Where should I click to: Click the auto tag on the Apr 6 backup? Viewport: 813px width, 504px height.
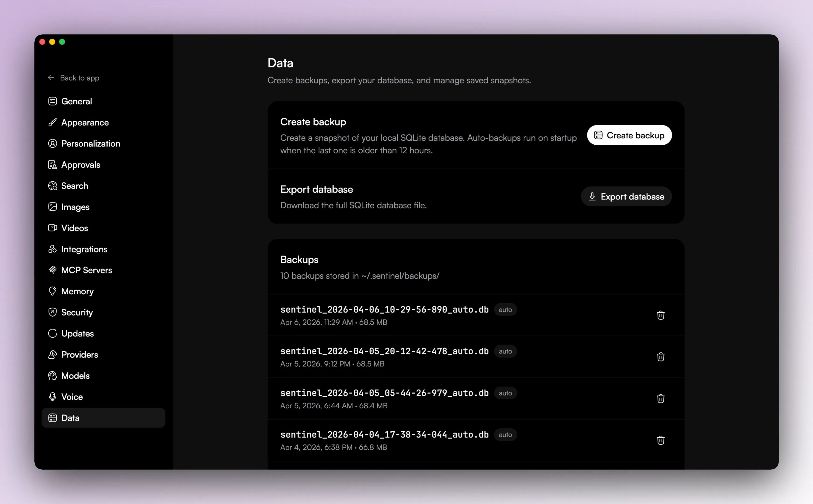505,310
